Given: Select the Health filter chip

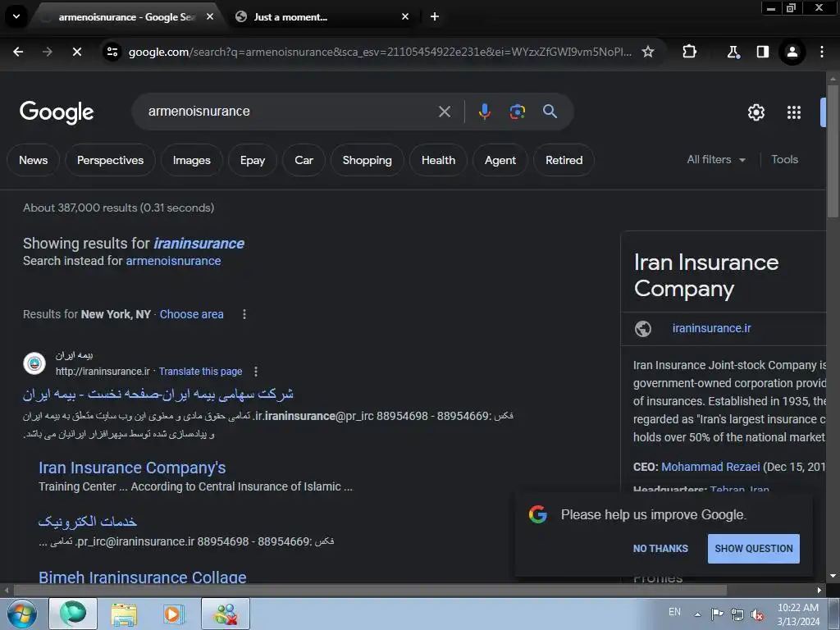Looking at the screenshot, I should click(x=438, y=160).
